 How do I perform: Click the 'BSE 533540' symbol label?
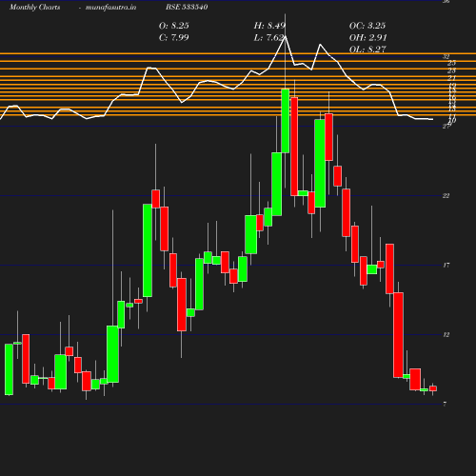tap(187, 8)
